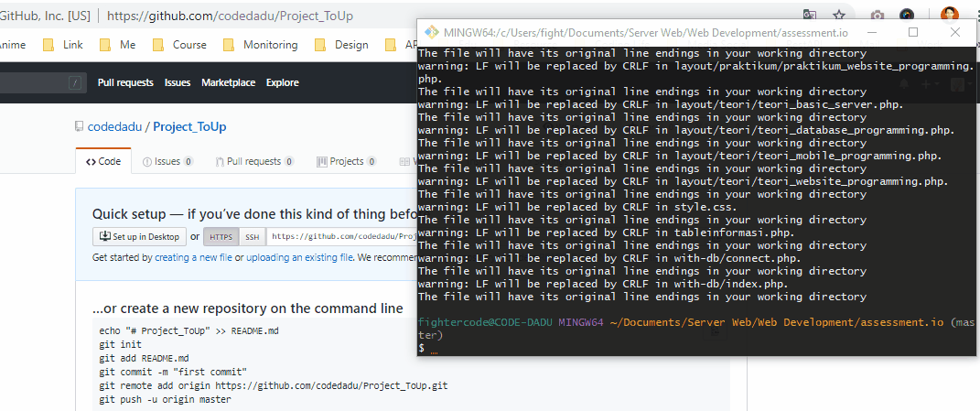Switch to the repository Issues tab

167,161
